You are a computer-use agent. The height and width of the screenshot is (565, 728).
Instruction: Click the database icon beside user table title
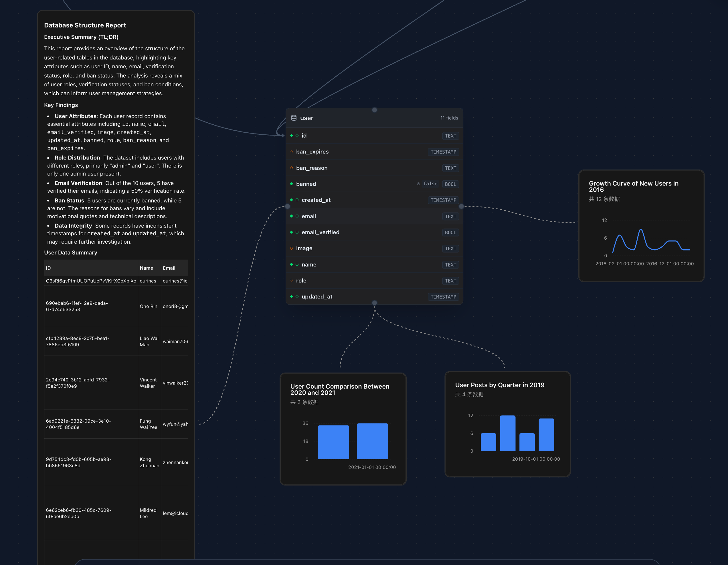coord(294,118)
